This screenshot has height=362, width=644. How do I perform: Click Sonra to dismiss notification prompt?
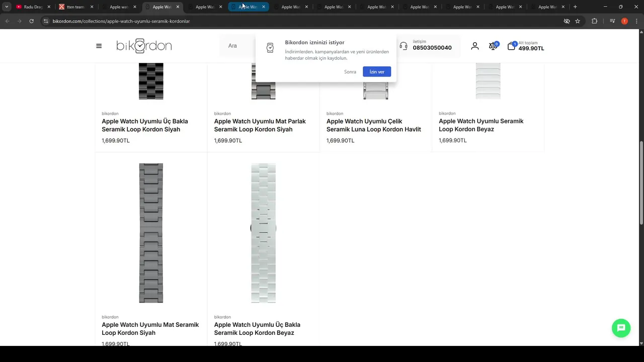pos(350,72)
